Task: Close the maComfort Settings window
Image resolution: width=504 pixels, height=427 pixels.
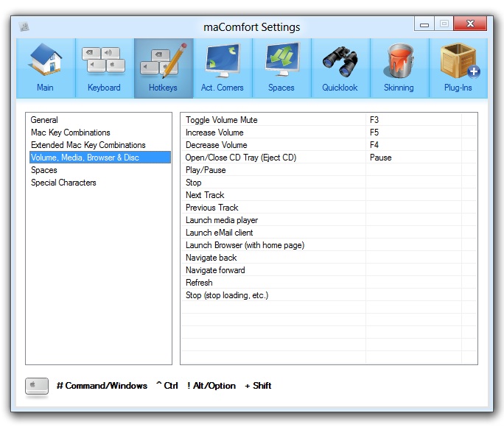Action: pos(470,24)
